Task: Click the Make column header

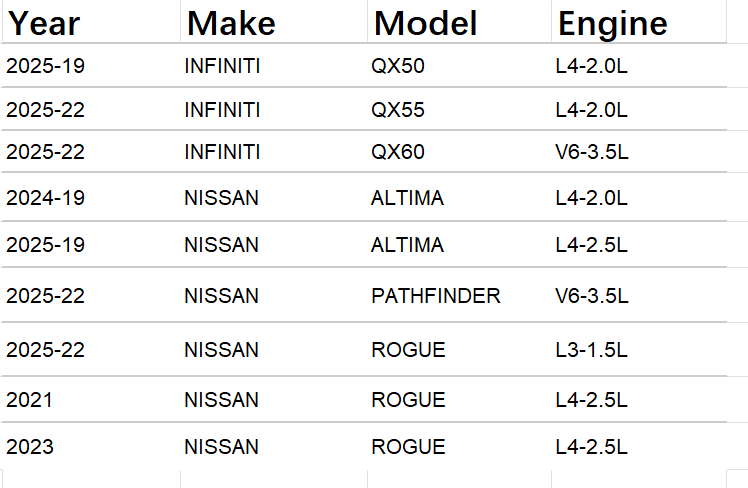Action: pyautogui.click(x=231, y=22)
